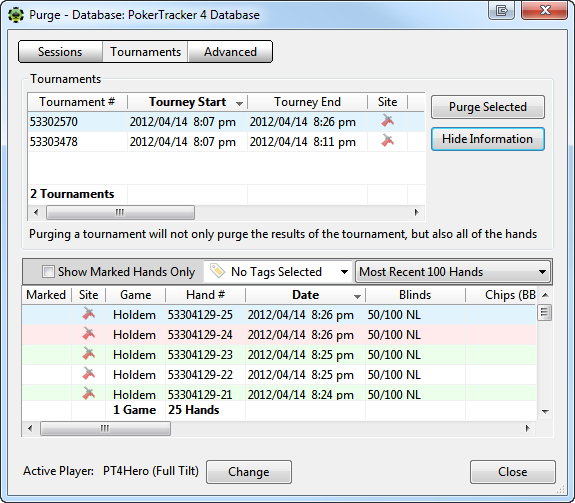Select hand 53304129-23
Viewport: 575px width, 503px height.
point(200,355)
